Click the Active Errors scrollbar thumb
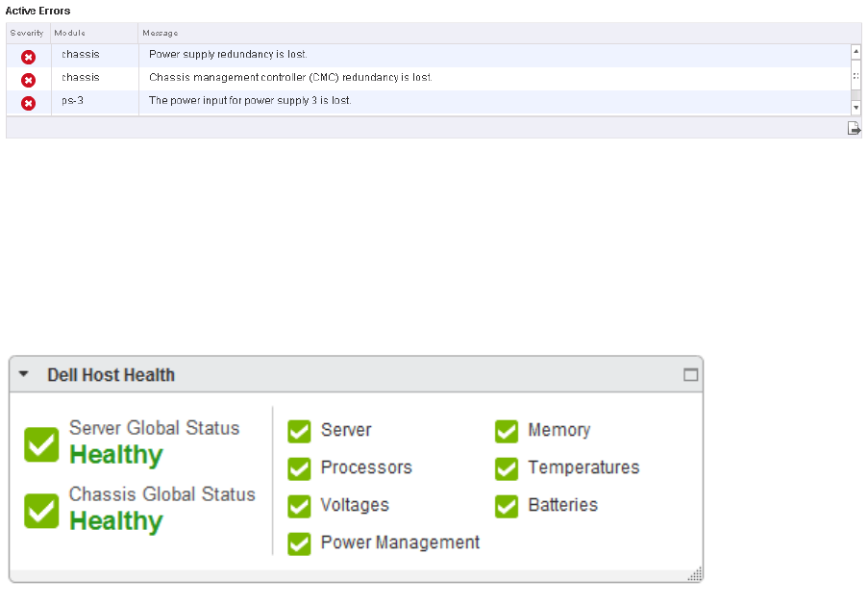 [x=856, y=76]
